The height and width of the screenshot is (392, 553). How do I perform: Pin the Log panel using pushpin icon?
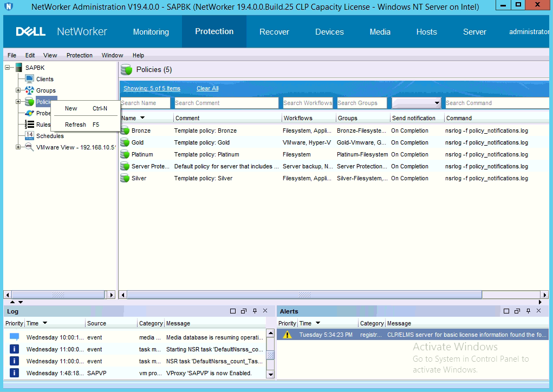[x=255, y=311]
